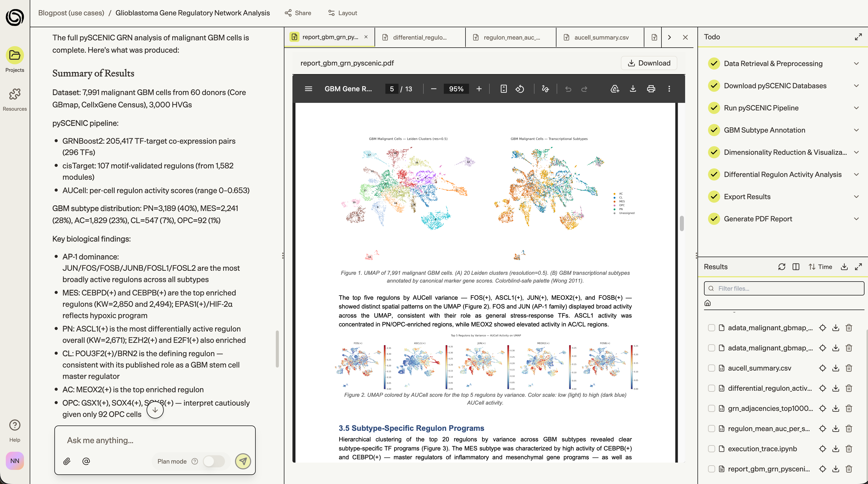
Task: Check the regulon_mean_auc_per_s checkbox
Action: (x=711, y=428)
